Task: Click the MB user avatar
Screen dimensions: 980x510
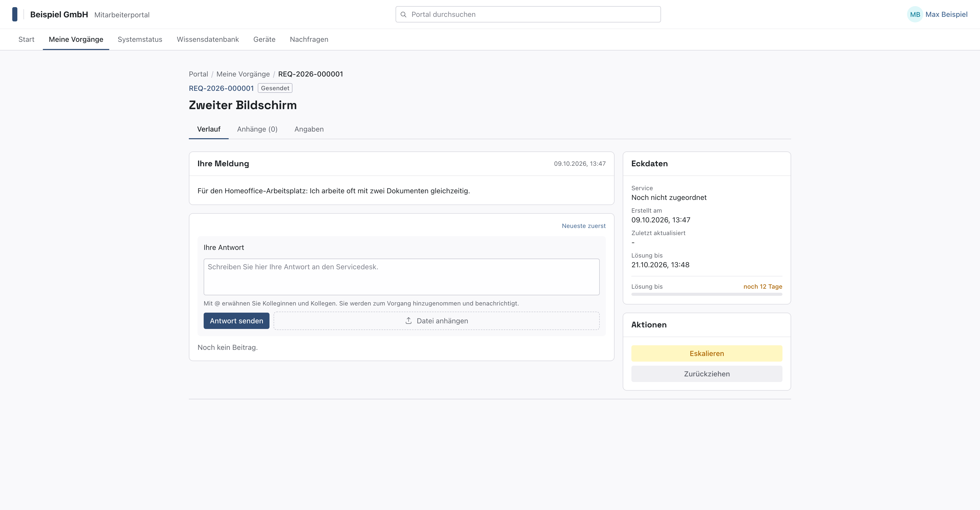Action: click(x=915, y=15)
